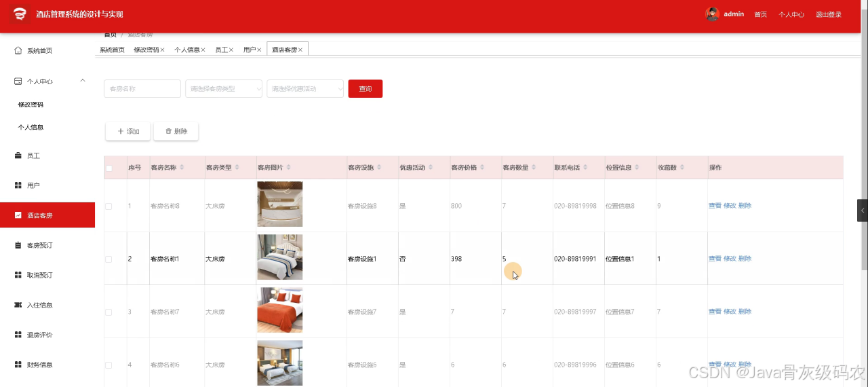Image resolution: width=868 pixels, height=387 pixels.
Task: Sort by 收藏数 column arrows
Action: click(682, 168)
